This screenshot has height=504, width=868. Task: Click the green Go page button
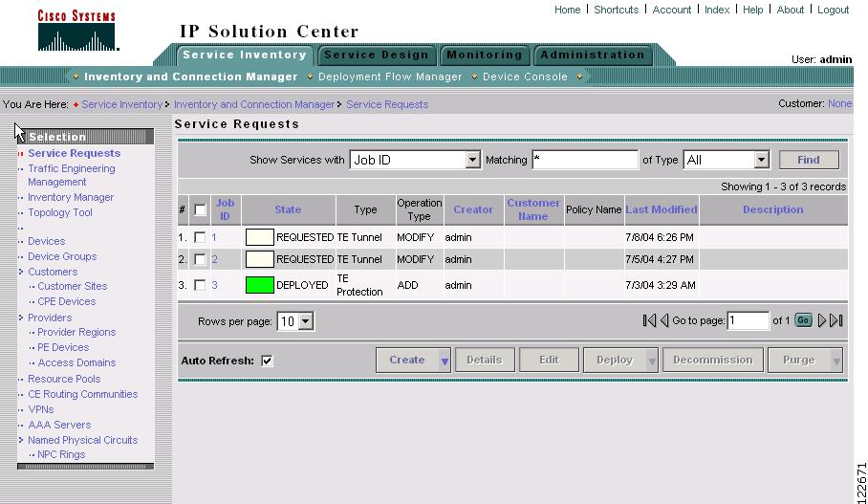[x=803, y=320]
